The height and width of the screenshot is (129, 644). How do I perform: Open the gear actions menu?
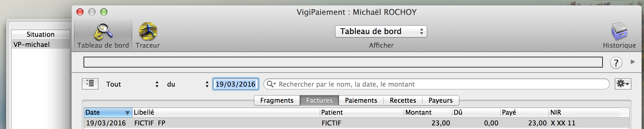623,84
